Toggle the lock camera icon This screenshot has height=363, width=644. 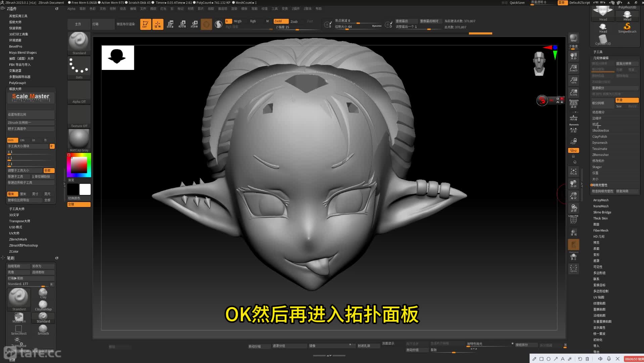(573, 141)
